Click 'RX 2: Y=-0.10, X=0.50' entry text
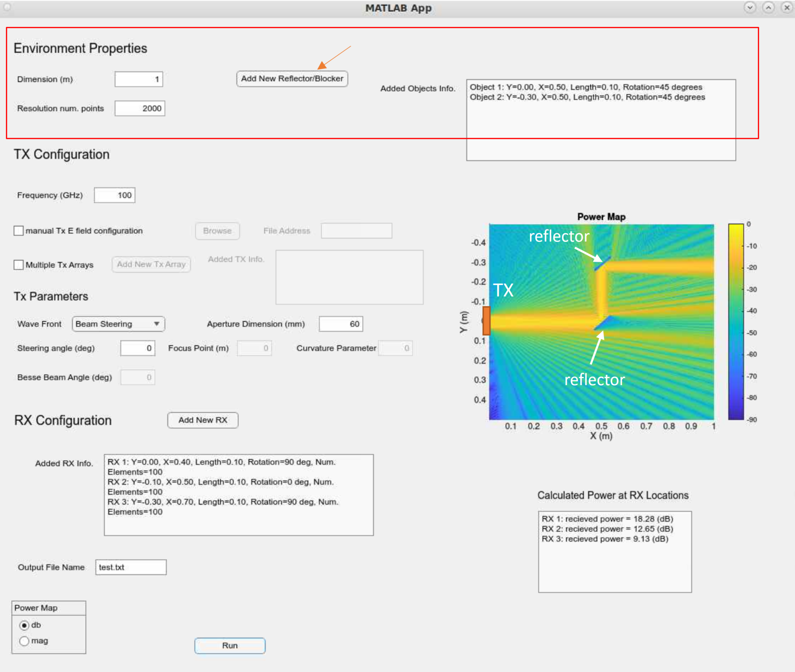Screen dimensions: 795x672 (x=221, y=487)
